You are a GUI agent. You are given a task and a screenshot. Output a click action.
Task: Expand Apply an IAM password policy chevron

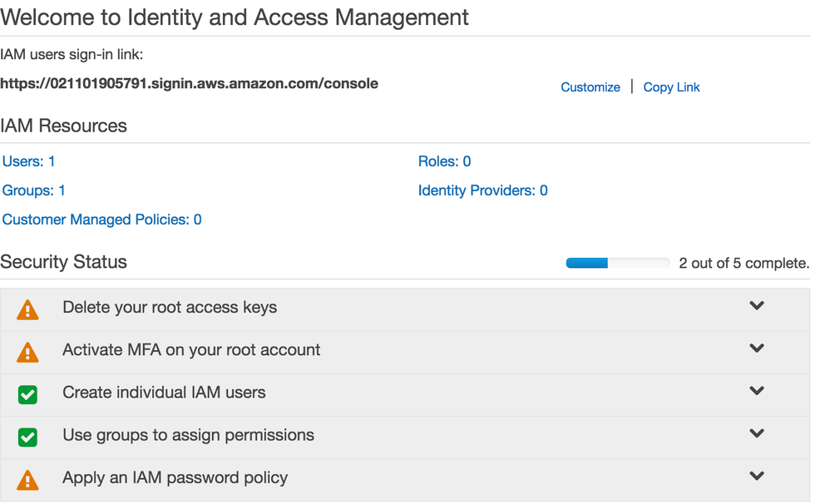click(x=757, y=477)
